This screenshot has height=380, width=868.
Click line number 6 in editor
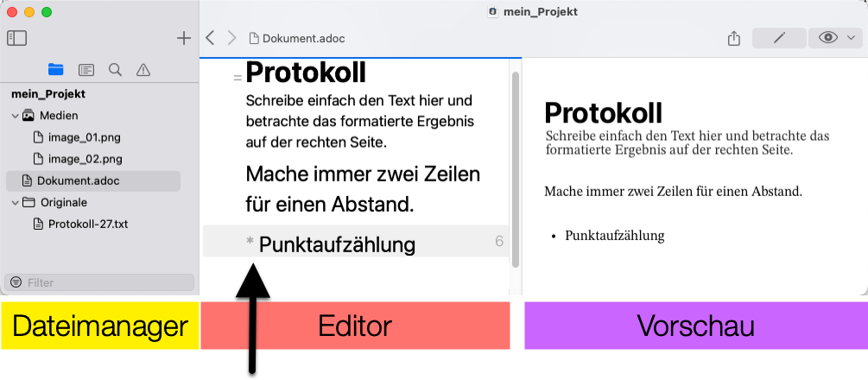pos(499,242)
